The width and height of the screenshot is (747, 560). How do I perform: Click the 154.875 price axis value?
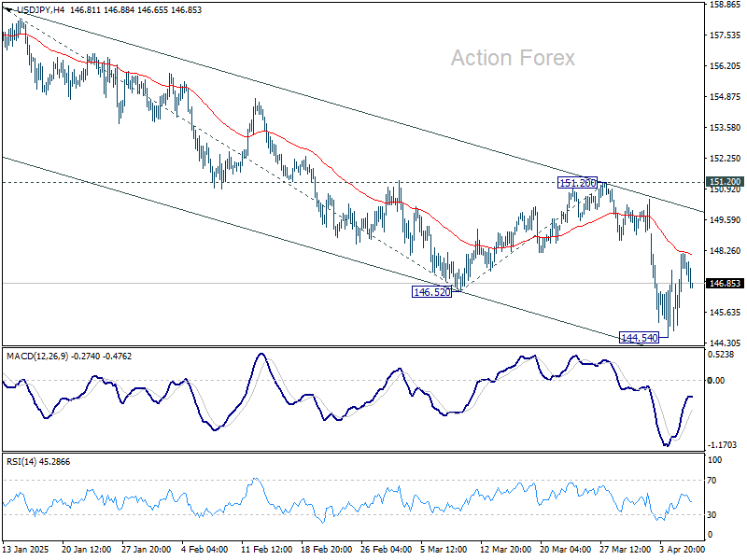pos(725,97)
